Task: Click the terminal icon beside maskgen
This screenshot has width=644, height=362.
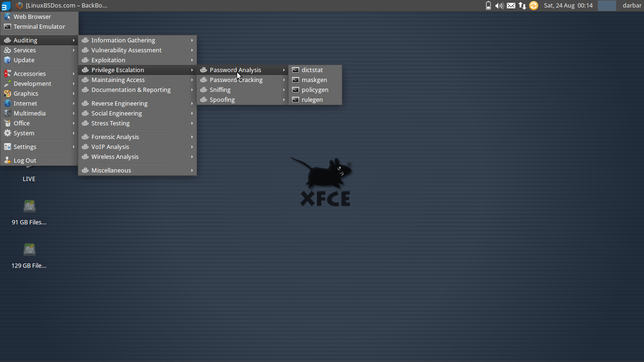Action: pos(296,80)
